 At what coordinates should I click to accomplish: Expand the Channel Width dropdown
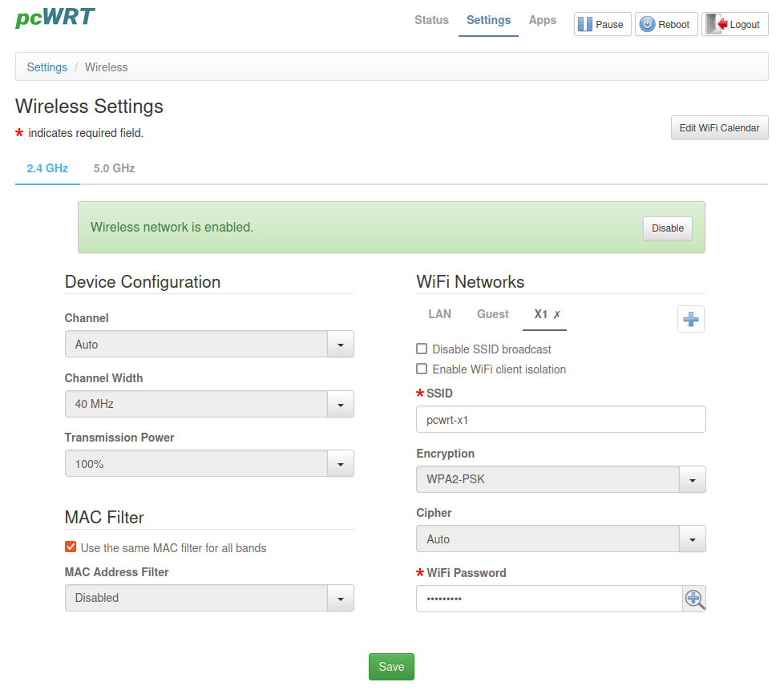(x=208, y=404)
